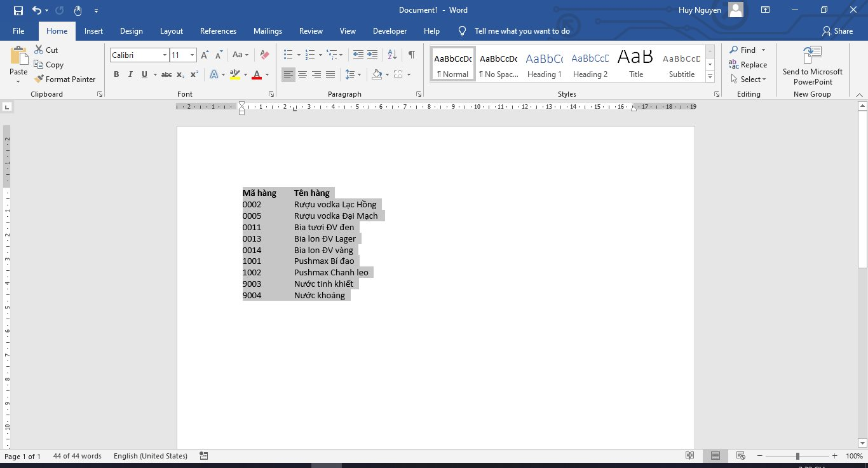Image resolution: width=868 pixels, height=468 pixels.
Task: Click the Save icon in title bar
Action: click(18, 10)
